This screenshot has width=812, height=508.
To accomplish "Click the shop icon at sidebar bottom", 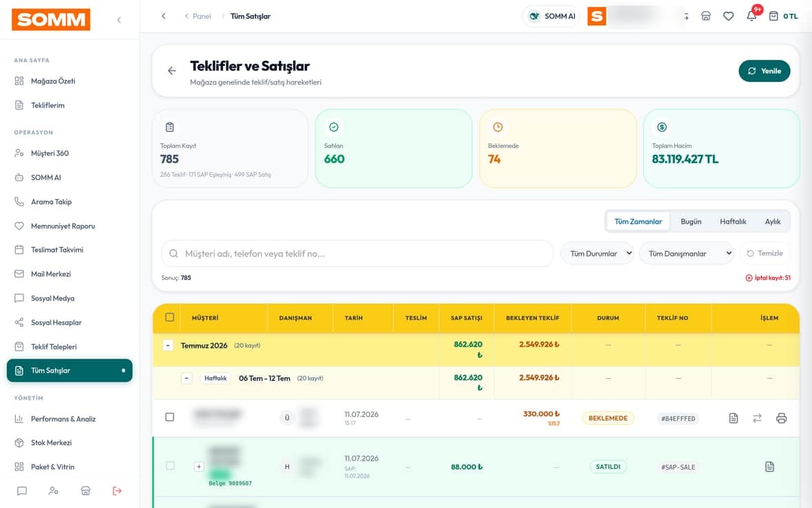I will pyautogui.click(x=86, y=491).
